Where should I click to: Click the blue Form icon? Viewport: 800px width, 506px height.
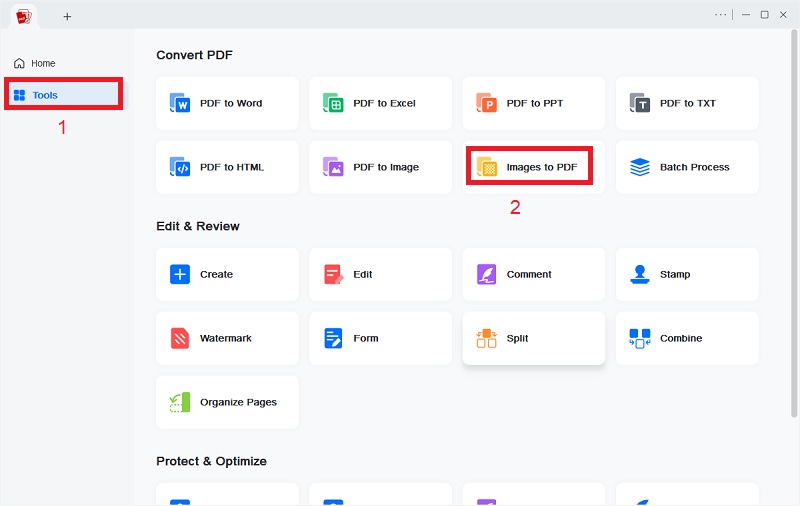point(333,338)
